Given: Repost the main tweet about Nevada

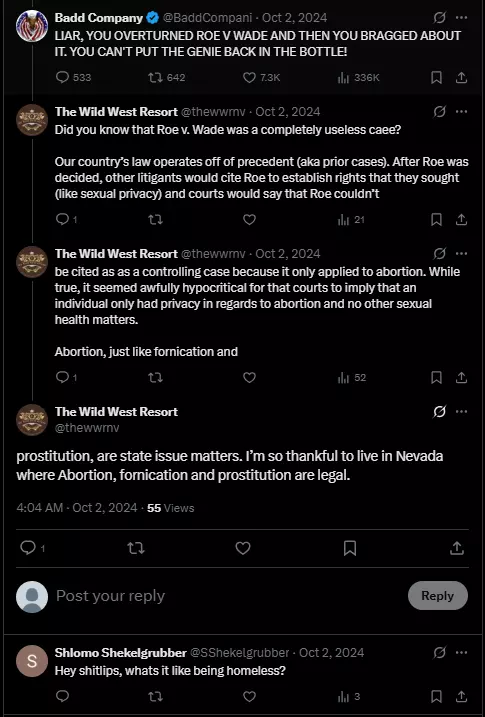Looking at the screenshot, I should coord(136,548).
